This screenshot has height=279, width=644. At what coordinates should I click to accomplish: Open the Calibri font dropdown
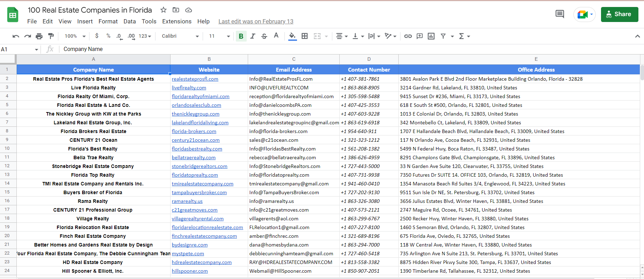tap(180, 36)
